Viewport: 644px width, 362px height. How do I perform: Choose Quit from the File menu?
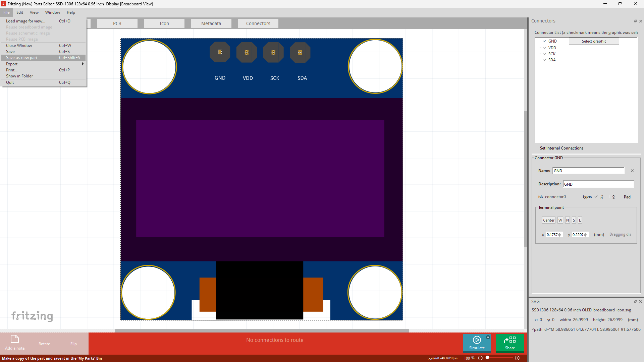(43, 82)
